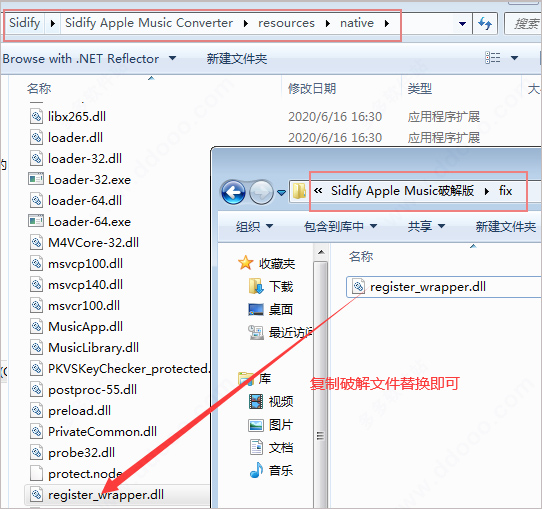Select 库 libraries node in sidebar

click(255, 379)
